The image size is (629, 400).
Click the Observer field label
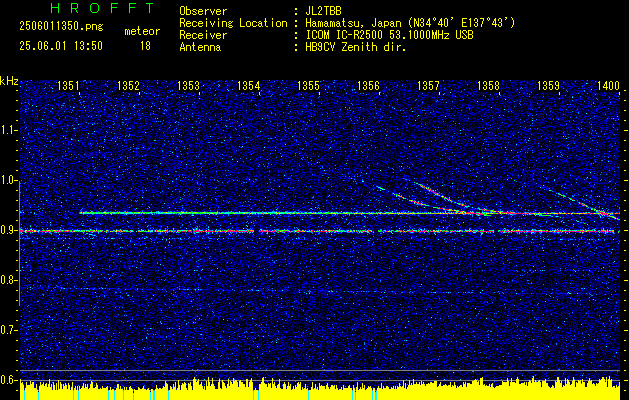coord(203,11)
